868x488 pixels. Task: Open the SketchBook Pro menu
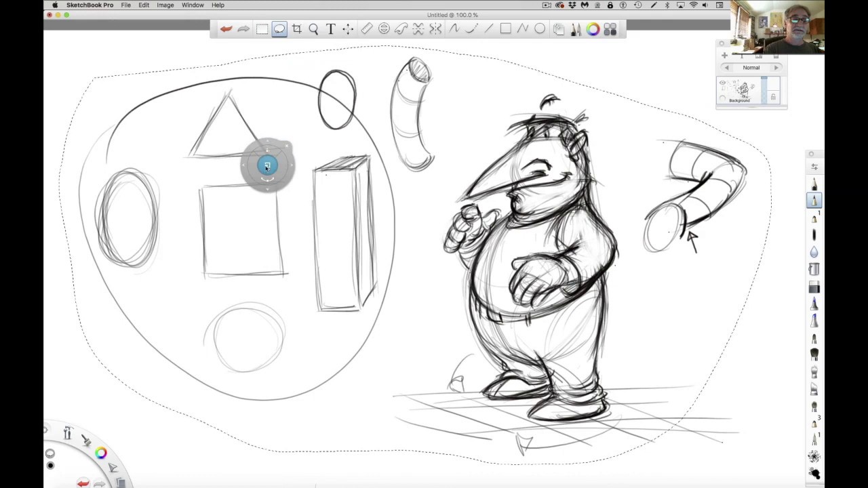90,5
